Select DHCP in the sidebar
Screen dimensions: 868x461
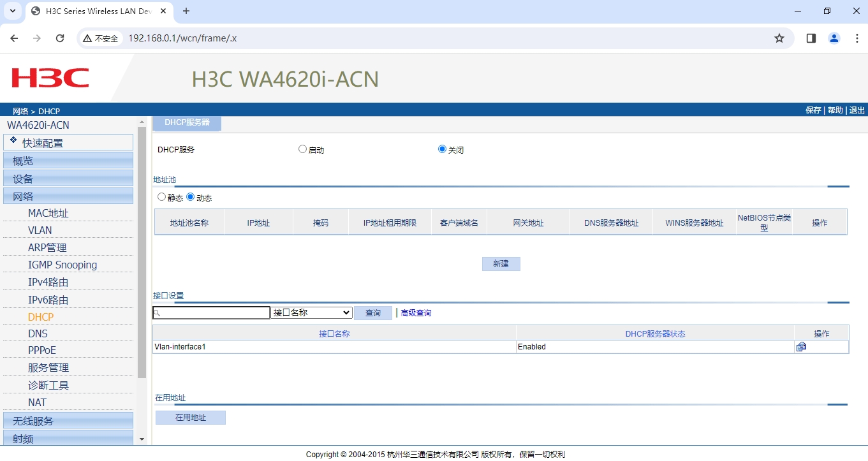click(x=41, y=317)
